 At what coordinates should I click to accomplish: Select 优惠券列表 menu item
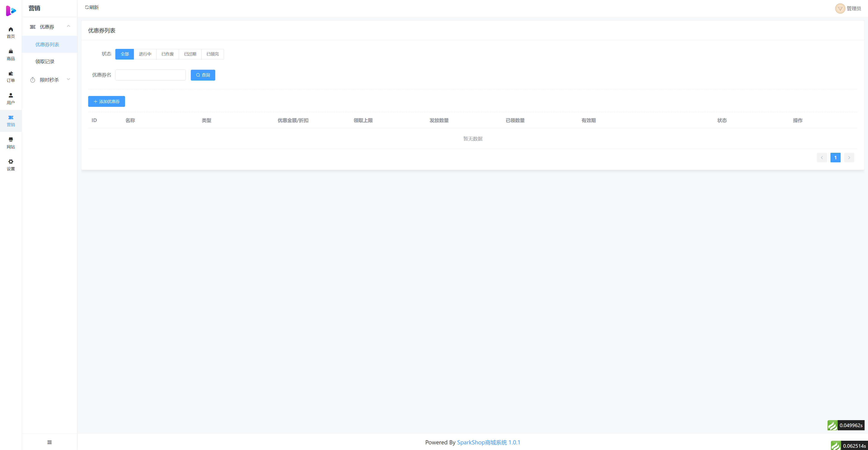pyautogui.click(x=47, y=45)
